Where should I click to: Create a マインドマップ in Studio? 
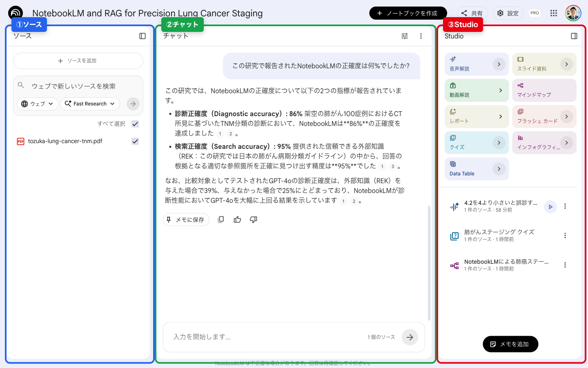click(x=544, y=90)
